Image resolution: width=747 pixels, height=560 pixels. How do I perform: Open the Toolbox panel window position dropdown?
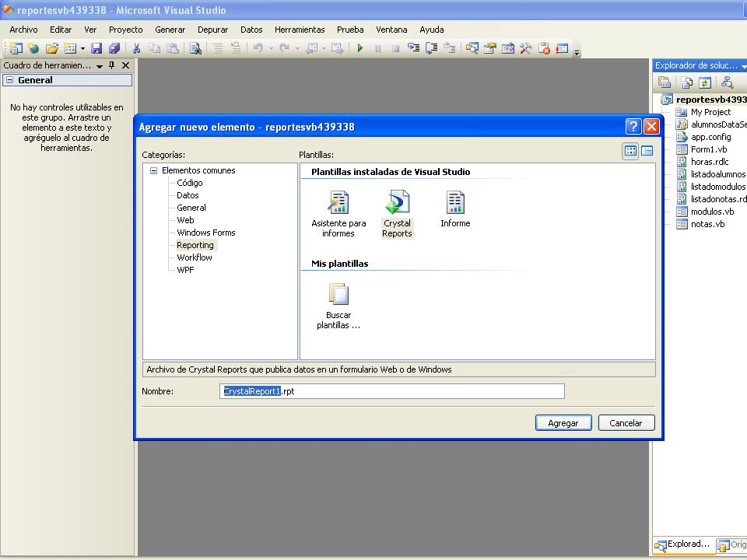100,66
